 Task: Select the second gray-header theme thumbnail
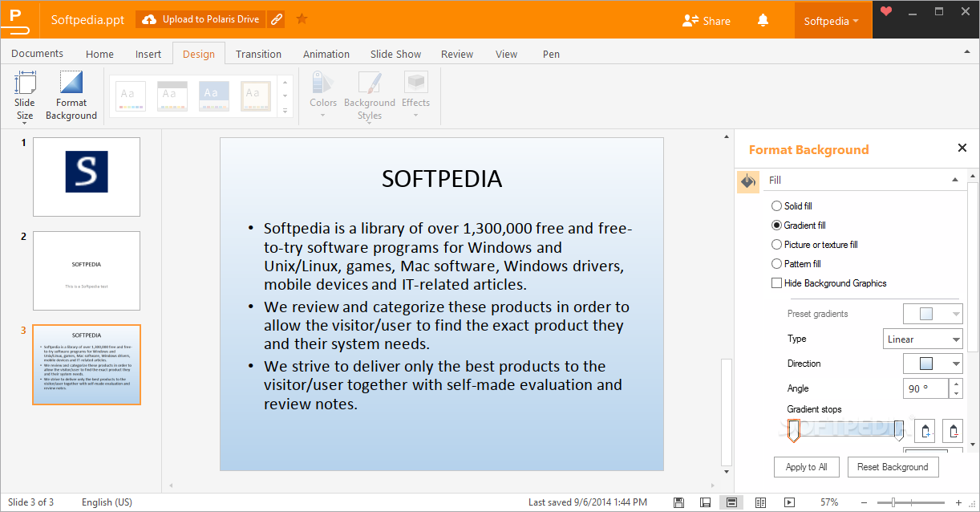172,95
